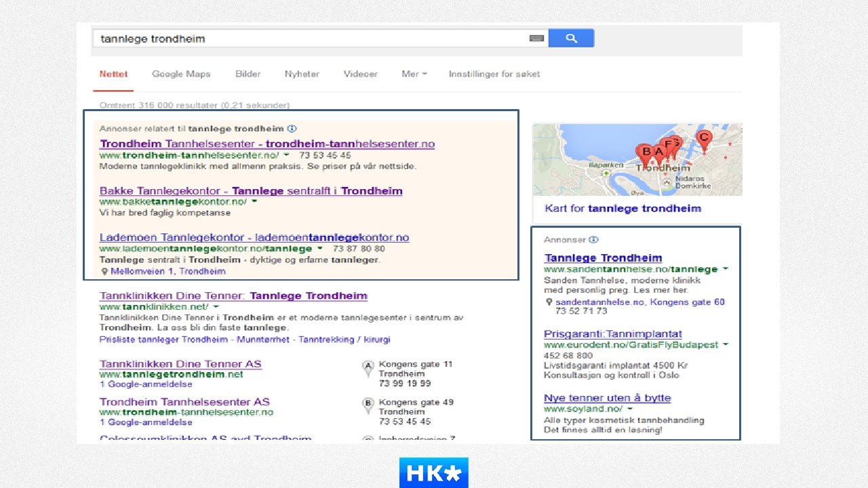This screenshot has width=868, height=488.
Task: Click phone number '73 52 71 73' in Sanden ad
Action: click(581, 311)
